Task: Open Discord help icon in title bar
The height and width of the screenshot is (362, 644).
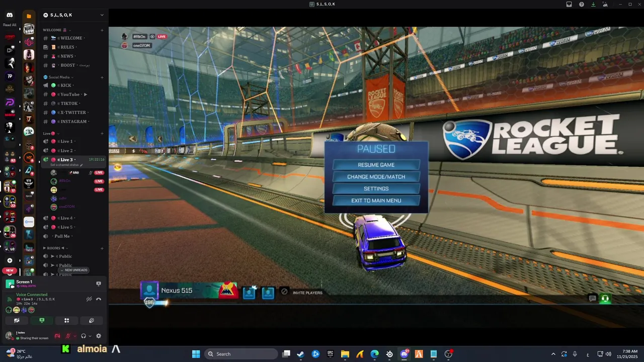Action: 582,4
